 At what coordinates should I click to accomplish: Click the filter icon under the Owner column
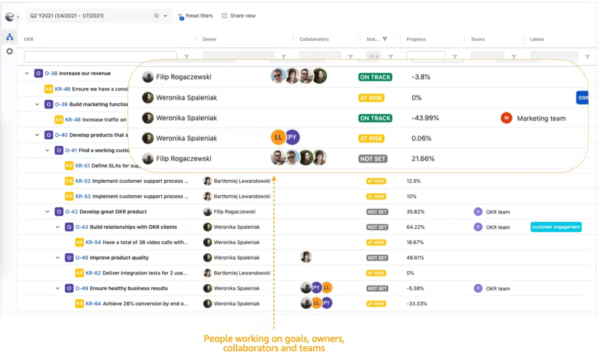pos(284,56)
